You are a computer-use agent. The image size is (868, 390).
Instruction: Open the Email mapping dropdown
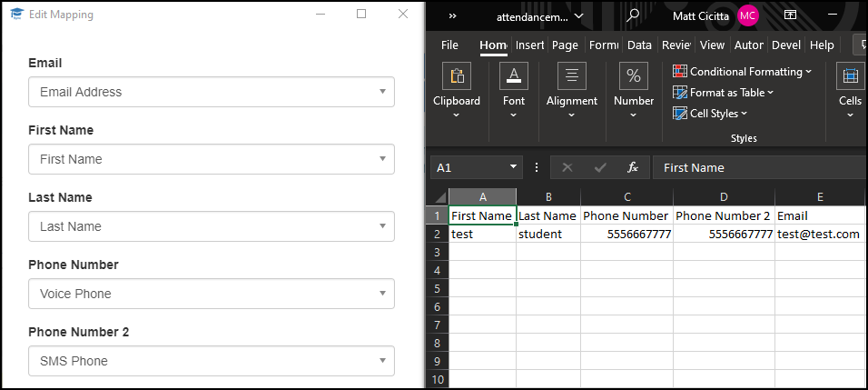click(212, 92)
